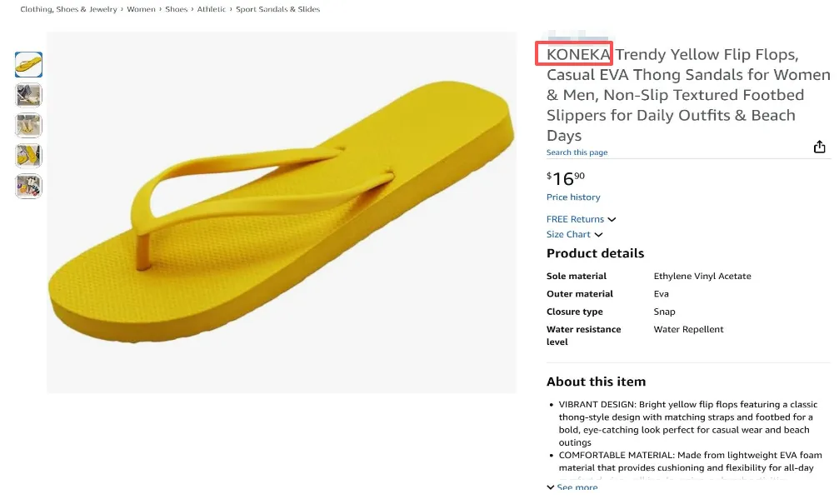Click the $16.90 price

(566, 178)
